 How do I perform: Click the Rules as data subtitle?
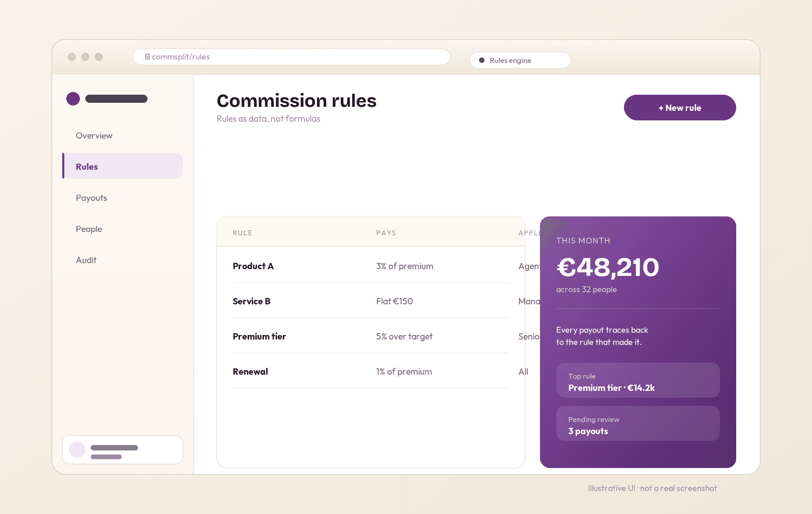click(268, 119)
